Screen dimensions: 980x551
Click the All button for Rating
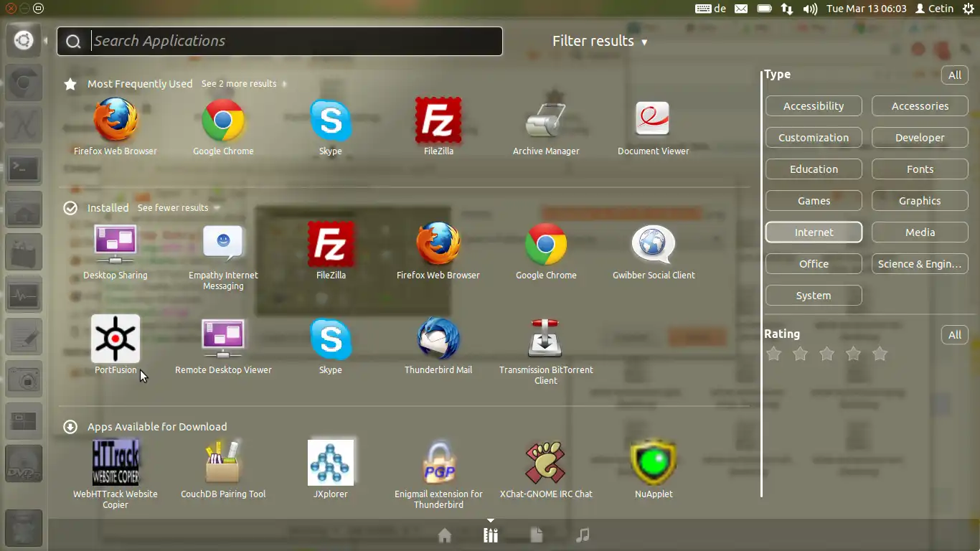(x=955, y=335)
